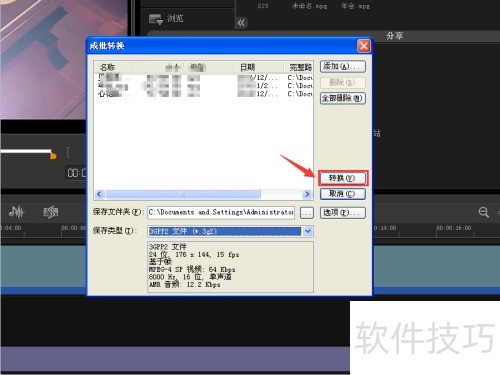Click the browse folder "..." button
This screenshot has height=375, width=500.
click(x=307, y=212)
